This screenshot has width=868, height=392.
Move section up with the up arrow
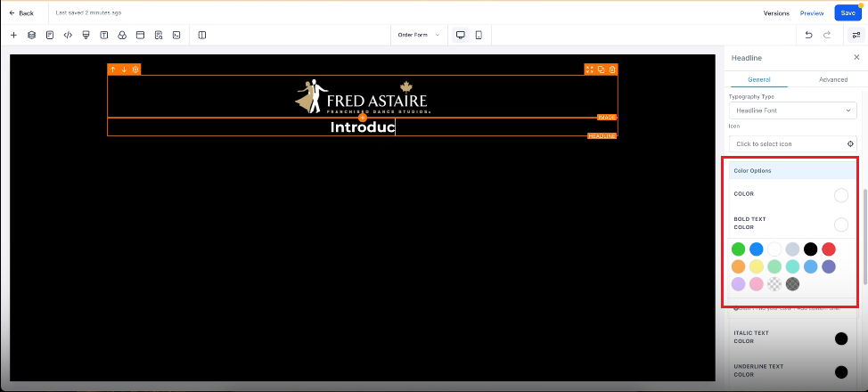point(113,69)
